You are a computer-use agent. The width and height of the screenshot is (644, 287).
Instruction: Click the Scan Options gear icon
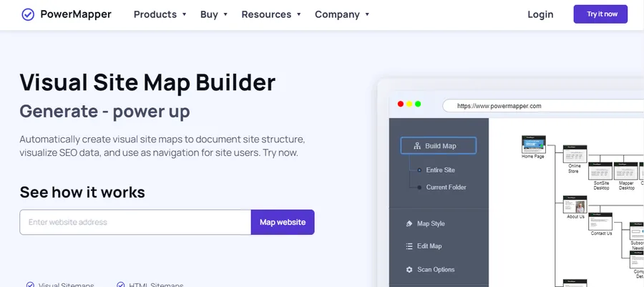(x=409, y=270)
